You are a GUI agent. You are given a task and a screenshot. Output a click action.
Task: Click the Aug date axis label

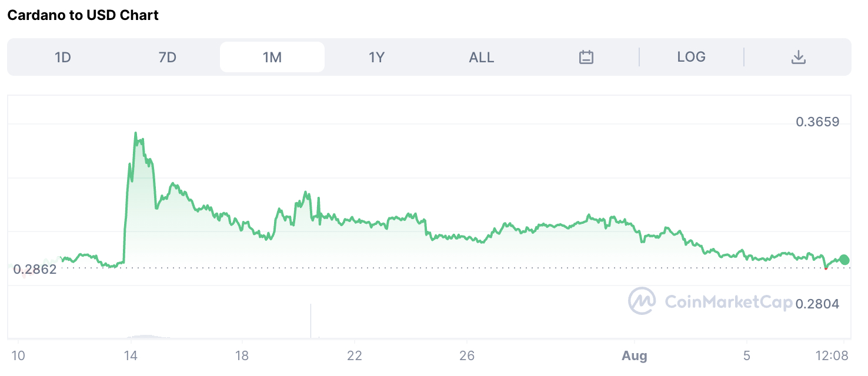(635, 355)
